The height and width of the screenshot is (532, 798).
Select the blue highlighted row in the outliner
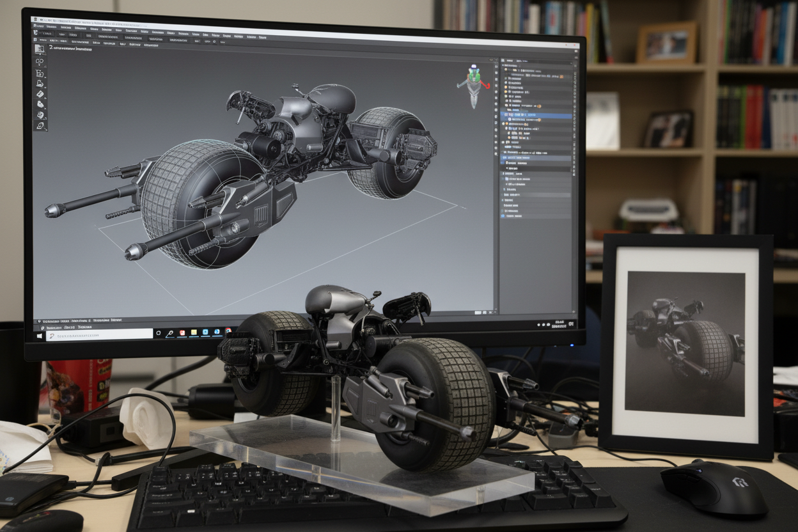[536, 116]
